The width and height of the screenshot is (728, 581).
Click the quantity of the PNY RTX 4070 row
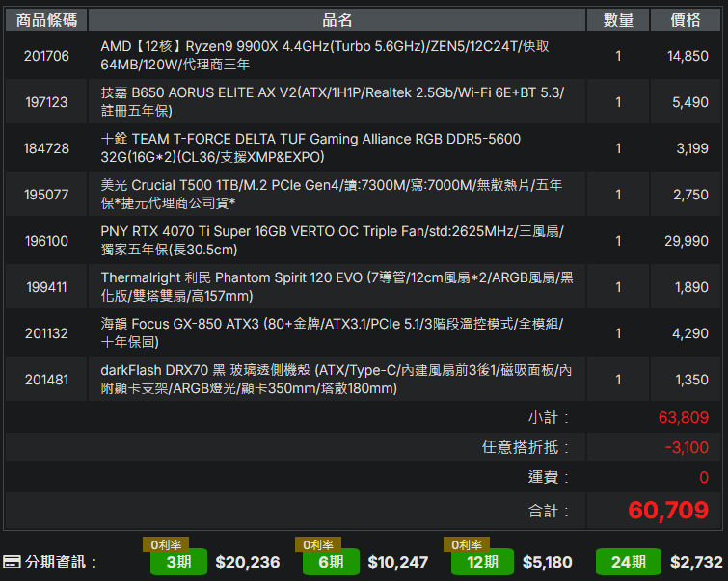click(x=618, y=241)
